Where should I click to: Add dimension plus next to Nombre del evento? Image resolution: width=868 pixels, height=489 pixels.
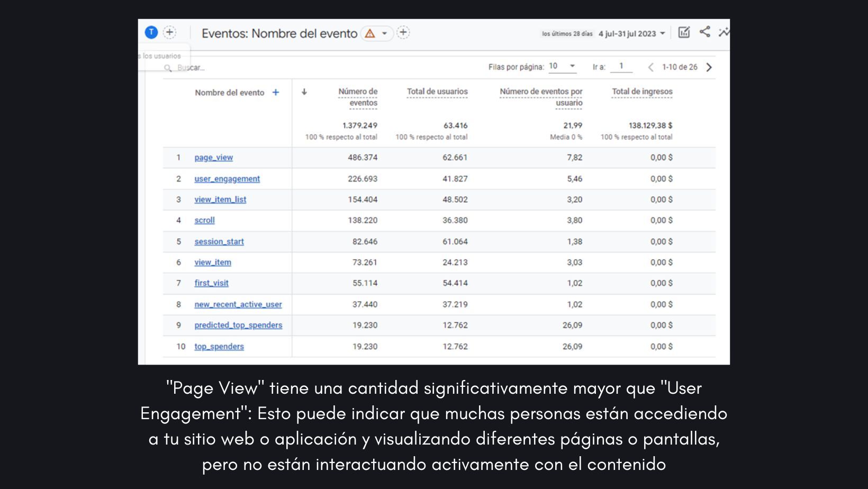276,93
